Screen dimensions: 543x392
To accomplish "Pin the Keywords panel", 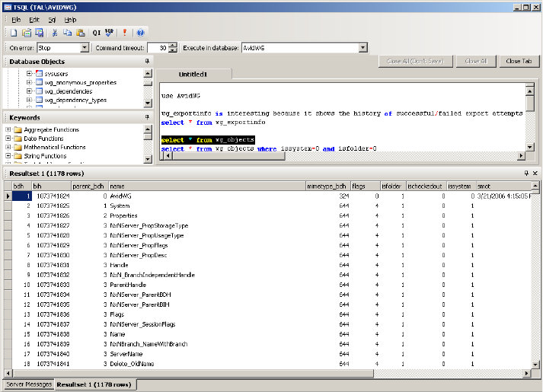I will pyautogui.click(x=147, y=117).
